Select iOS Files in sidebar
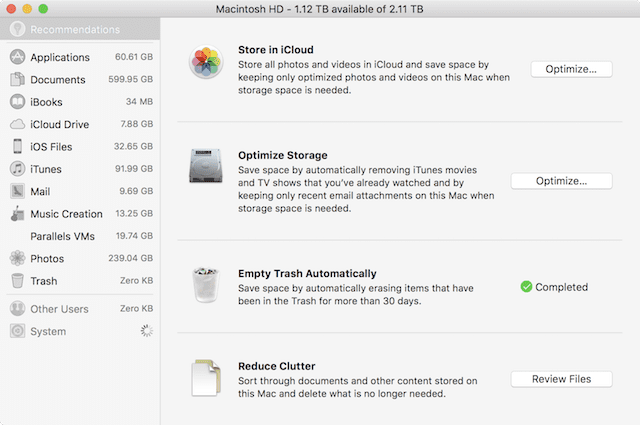 [x=51, y=147]
